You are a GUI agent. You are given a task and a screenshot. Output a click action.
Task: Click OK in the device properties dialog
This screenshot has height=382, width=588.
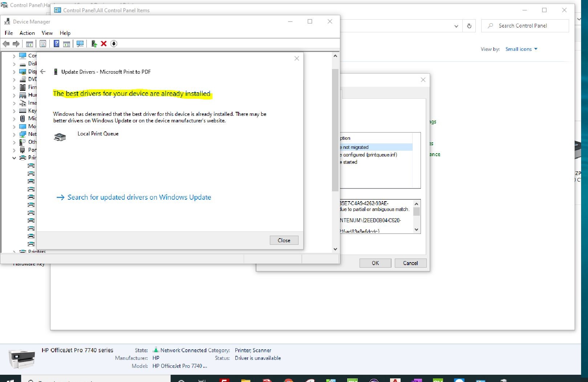click(375, 263)
